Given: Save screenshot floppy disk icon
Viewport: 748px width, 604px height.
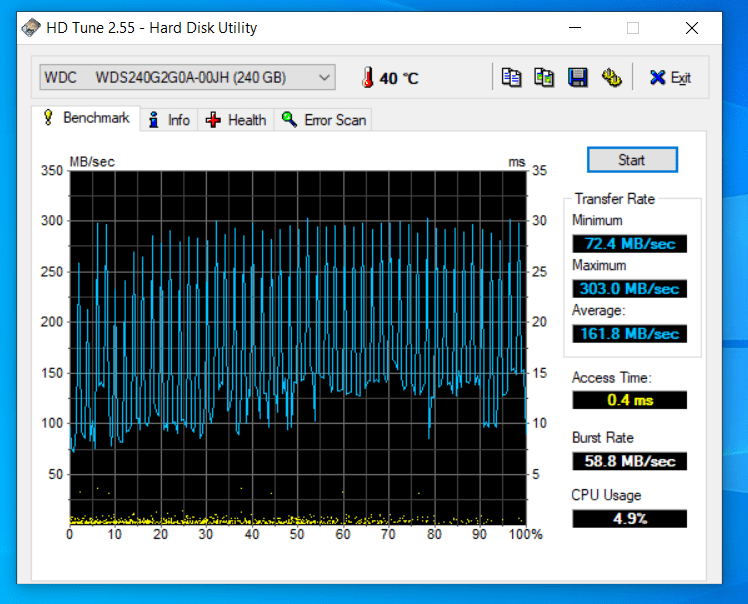Looking at the screenshot, I should coord(577,77).
